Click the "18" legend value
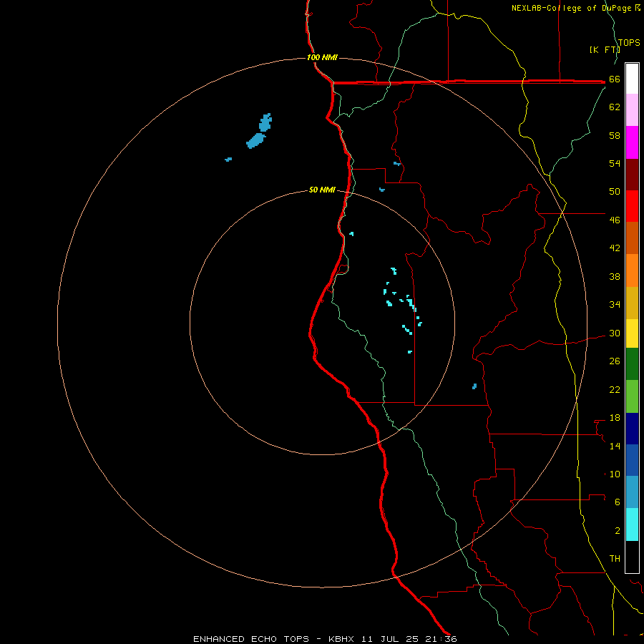Viewport: 644px width, 644px height. point(615,418)
